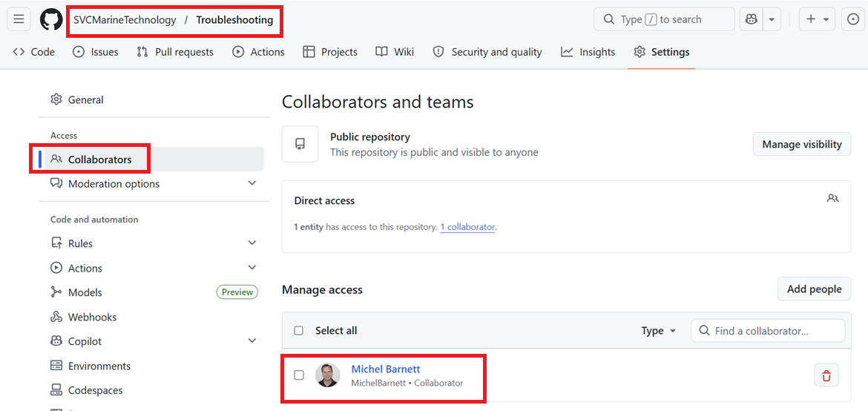Open Environments in the sidebar
Image resolution: width=868 pixels, height=411 pixels.
[151, 366]
